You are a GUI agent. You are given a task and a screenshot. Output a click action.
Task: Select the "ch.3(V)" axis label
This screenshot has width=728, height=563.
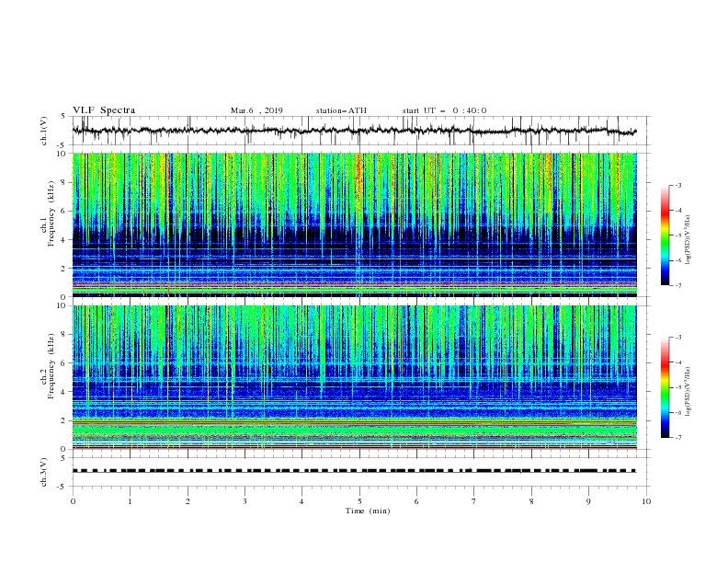point(44,472)
